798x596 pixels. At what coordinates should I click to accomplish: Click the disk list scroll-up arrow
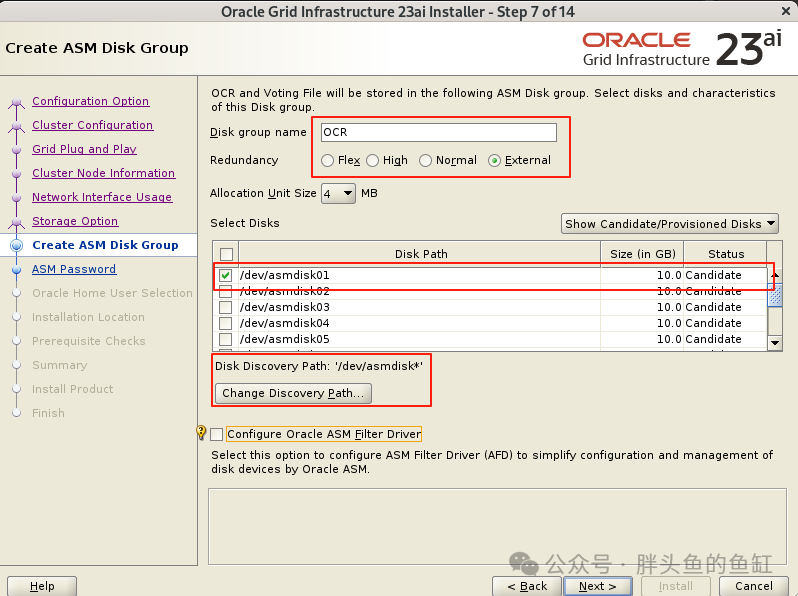775,275
